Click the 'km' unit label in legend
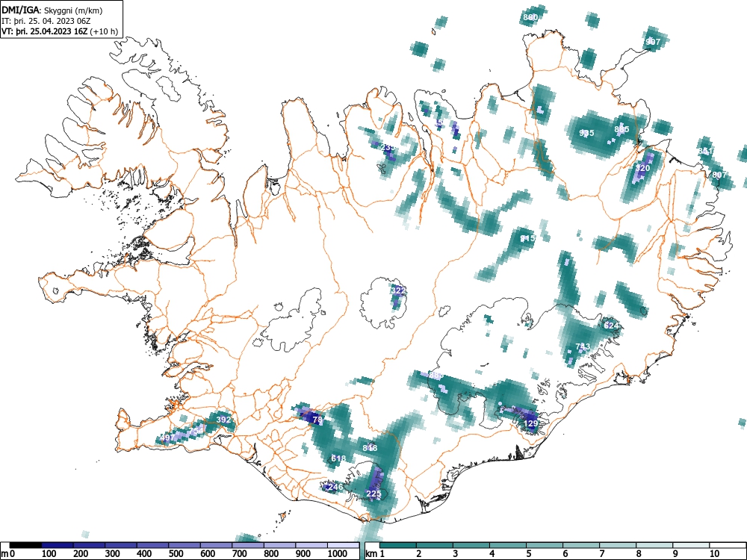This screenshot has width=747, height=560. pos(371,554)
